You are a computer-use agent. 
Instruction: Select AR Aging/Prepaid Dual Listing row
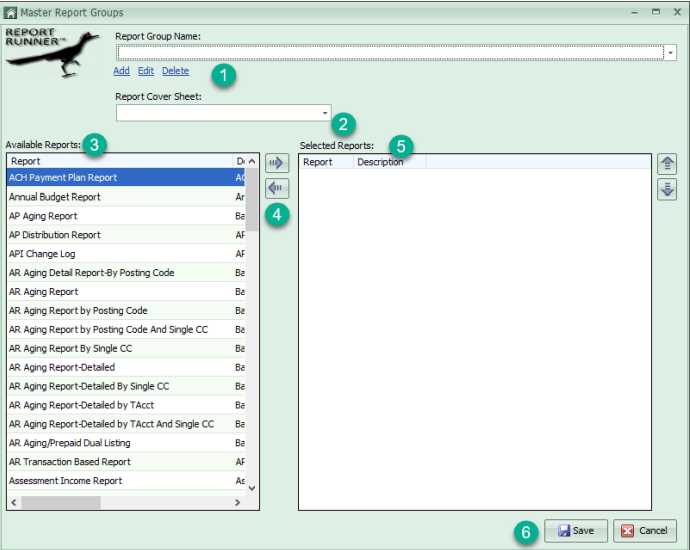pyautogui.click(x=126, y=443)
